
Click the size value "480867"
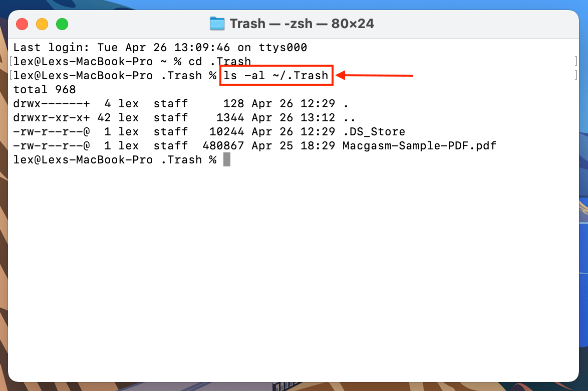click(223, 146)
